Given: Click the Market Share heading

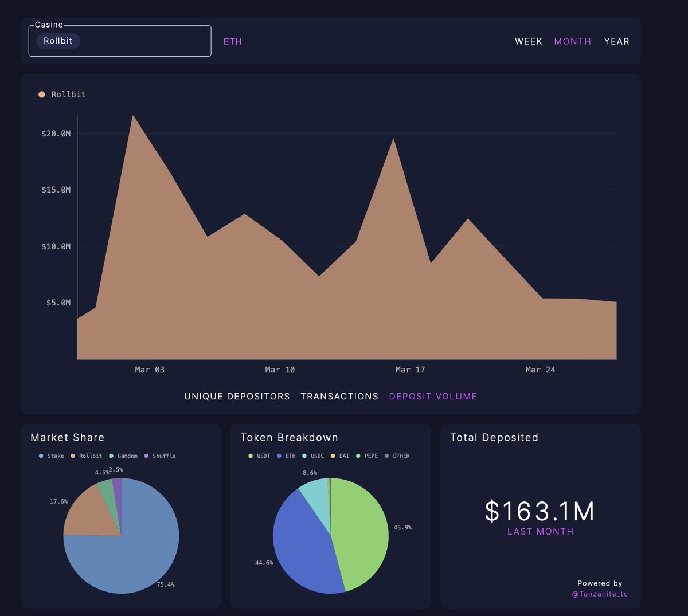Looking at the screenshot, I should [68, 438].
